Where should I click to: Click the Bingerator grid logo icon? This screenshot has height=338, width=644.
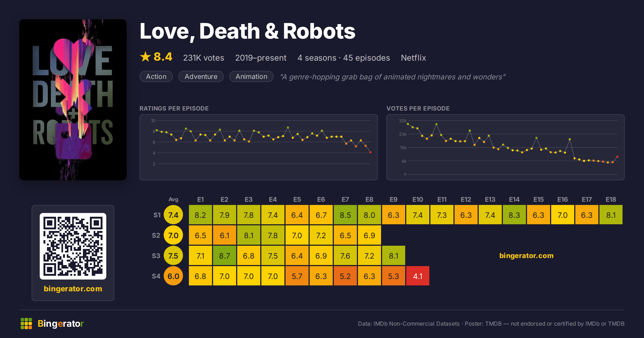tap(26, 324)
